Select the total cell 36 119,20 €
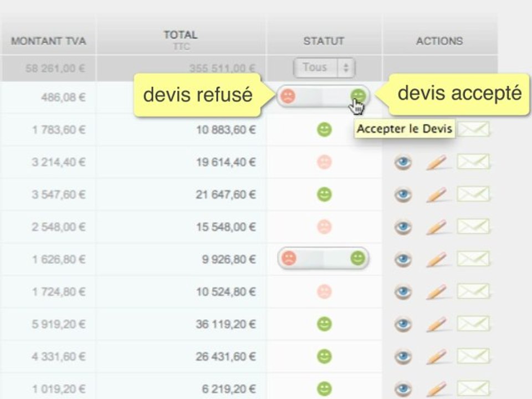 point(226,324)
